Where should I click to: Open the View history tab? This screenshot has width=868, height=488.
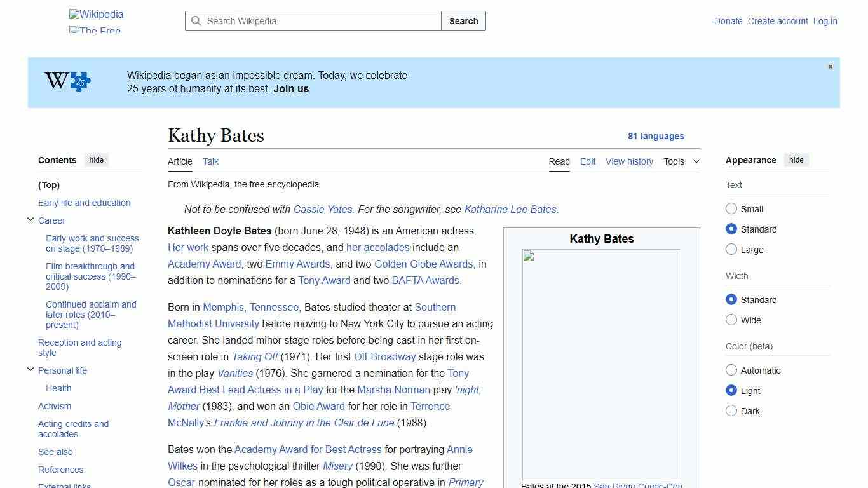[x=629, y=161]
